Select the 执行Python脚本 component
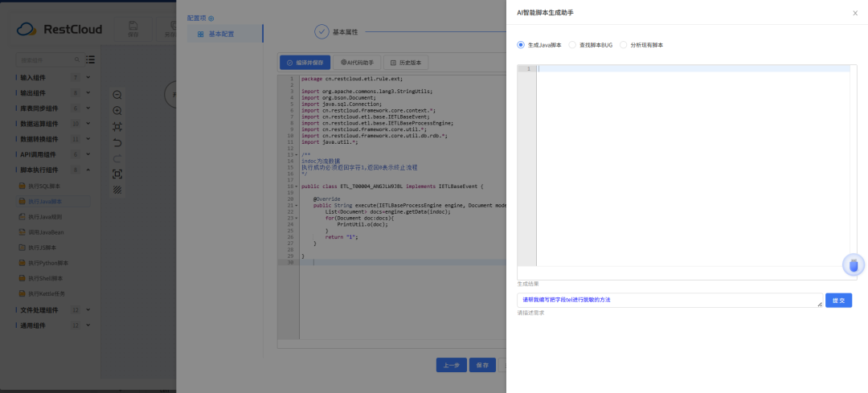The height and width of the screenshot is (393, 868). coord(43,263)
